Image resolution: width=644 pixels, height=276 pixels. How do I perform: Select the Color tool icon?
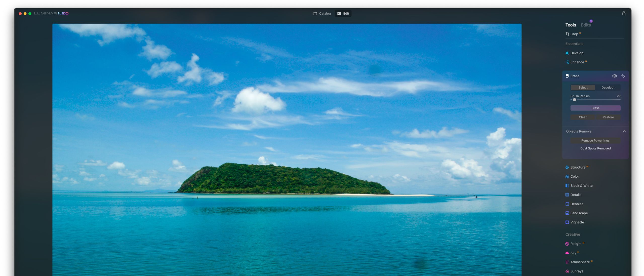567,177
